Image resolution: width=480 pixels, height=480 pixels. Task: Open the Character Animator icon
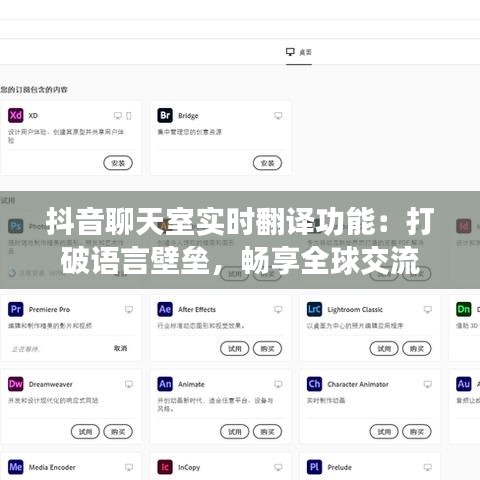[314, 384]
